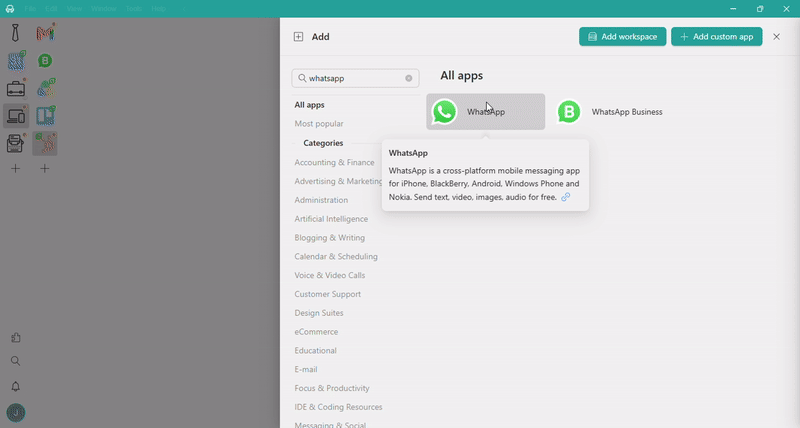Filter by Voice & Video Calls category

tap(330, 275)
